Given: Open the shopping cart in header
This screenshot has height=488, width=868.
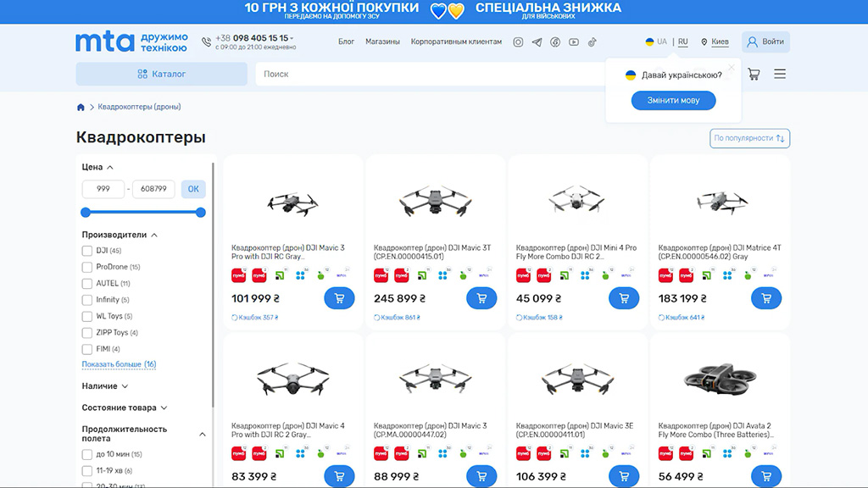Looking at the screenshot, I should coord(754,74).
